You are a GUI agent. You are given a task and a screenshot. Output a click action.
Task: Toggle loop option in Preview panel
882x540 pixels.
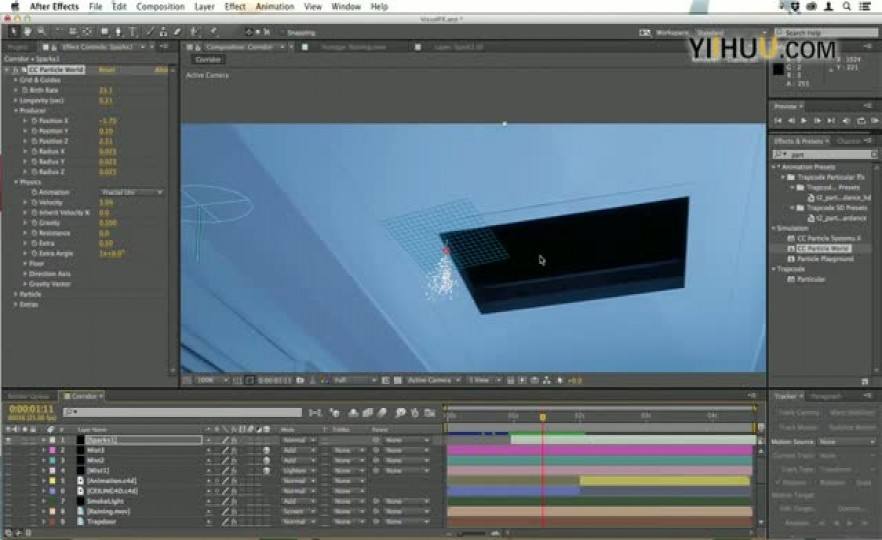(861, 120)
